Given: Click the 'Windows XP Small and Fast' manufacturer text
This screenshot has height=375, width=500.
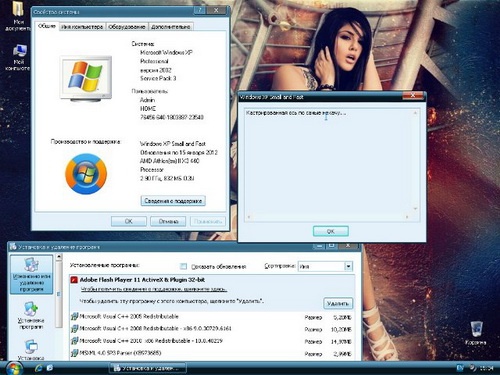Looking at the screenshot, I should click(173, 144).
